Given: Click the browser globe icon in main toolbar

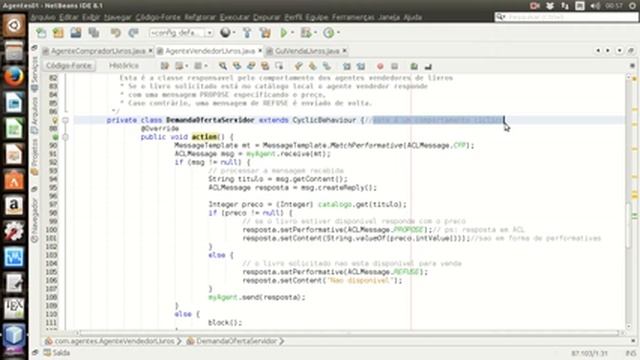Looking at the screenshot, I should coord(225,33).
